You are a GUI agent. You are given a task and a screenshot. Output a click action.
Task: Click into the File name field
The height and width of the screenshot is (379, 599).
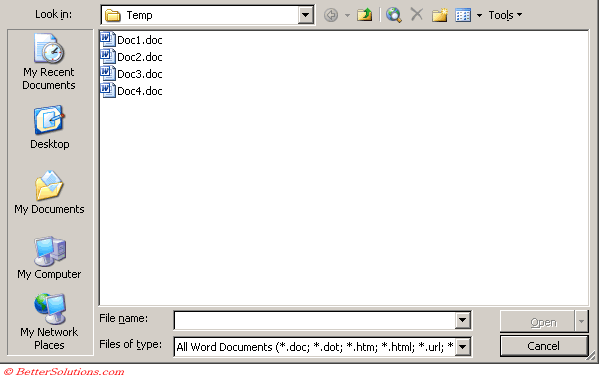tap(314, 320)
